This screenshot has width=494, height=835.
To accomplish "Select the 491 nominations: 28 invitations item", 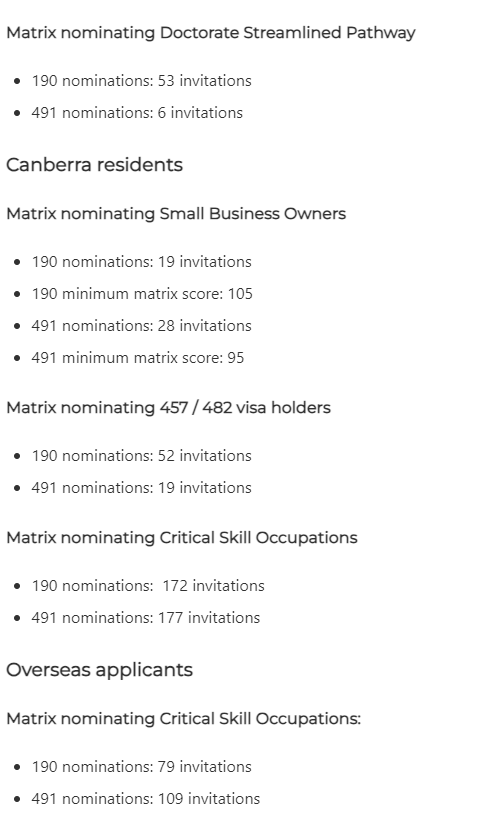I will (142, 325).
